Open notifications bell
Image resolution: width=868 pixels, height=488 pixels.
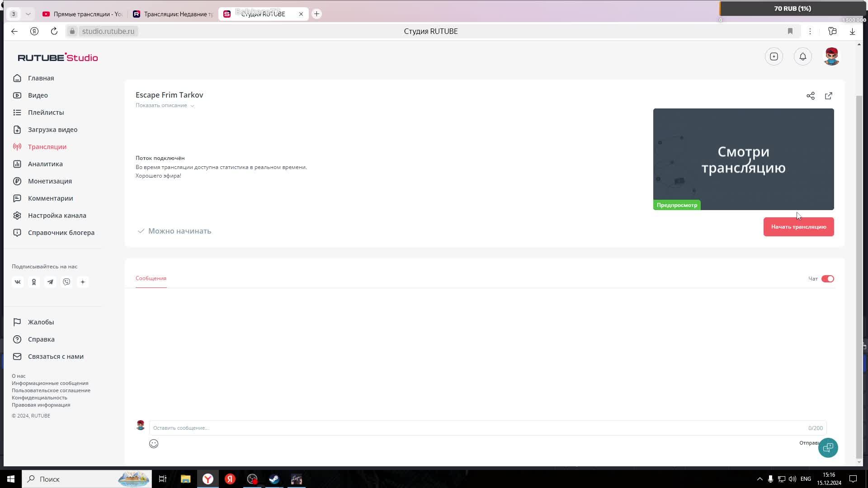coord(802,56)
